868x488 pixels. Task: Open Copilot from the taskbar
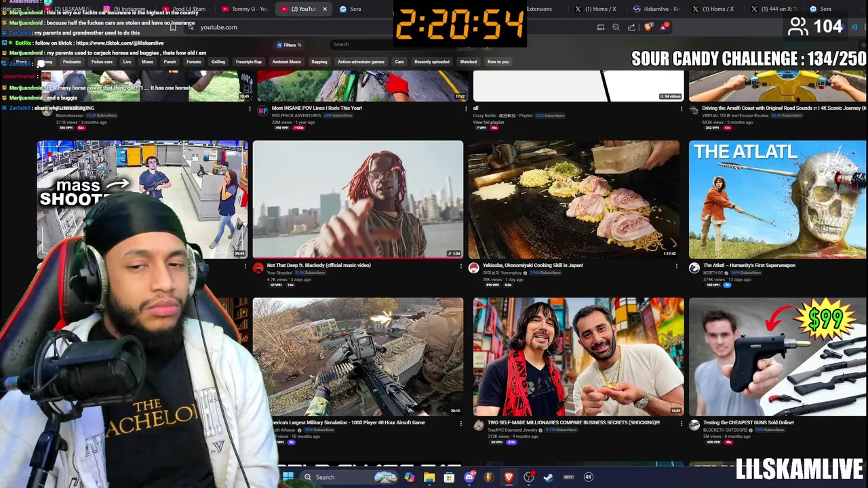(409, 477)
